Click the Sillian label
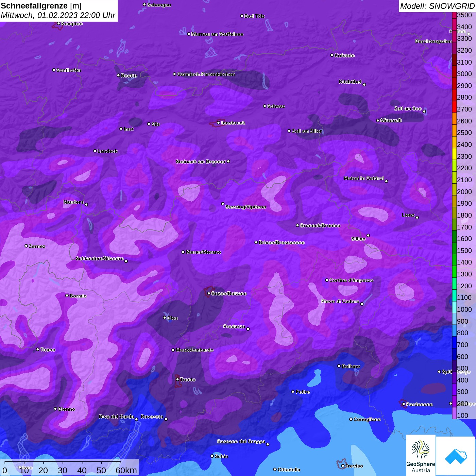 click(358, 239)
